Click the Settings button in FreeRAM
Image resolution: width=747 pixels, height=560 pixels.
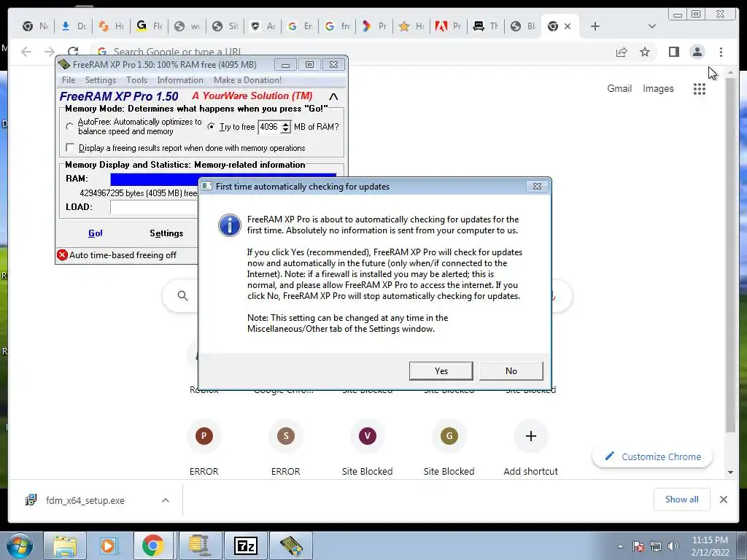click(x=166, y=233)
